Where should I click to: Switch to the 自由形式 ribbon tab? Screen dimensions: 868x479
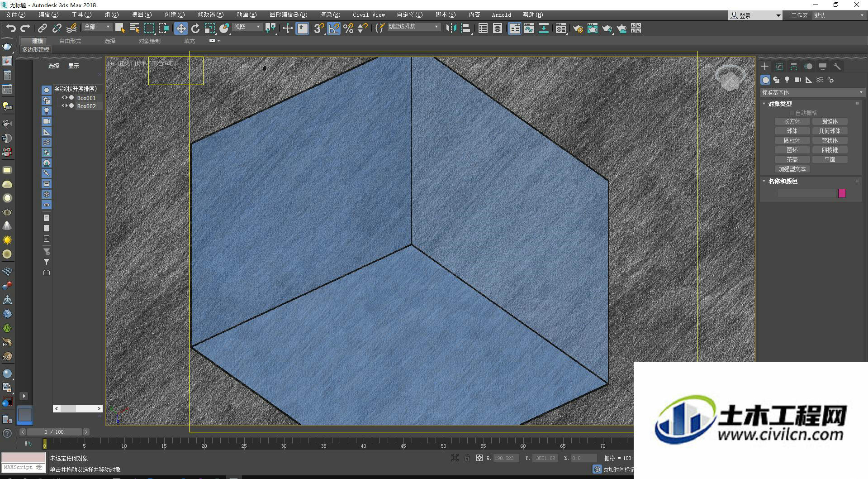click(70, 41)
